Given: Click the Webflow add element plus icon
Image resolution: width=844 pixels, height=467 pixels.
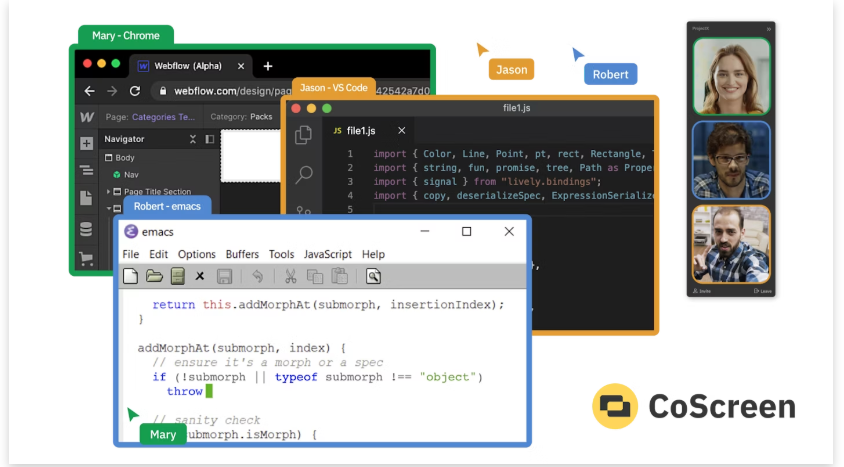Looking at the screenshot, I should [x=87, y=143].
